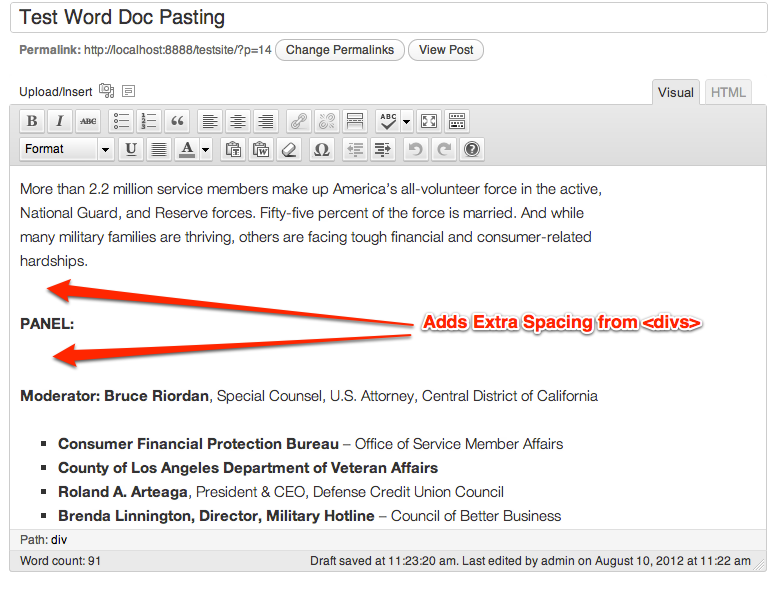Image resolution: width=780 pixels, height=593 pixels.
Task: Align text right
Action: coord(266,121)
